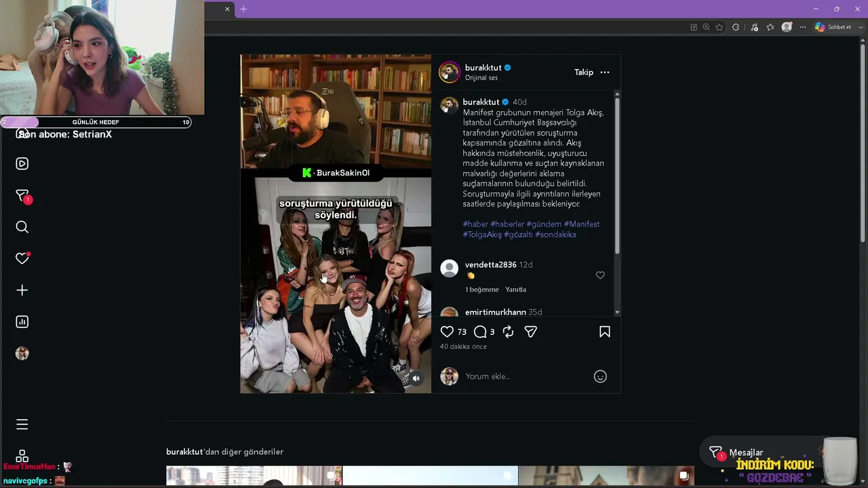Click the burakktut caption author name
This screenshot has width=868, height=488.
click(481, 102)
